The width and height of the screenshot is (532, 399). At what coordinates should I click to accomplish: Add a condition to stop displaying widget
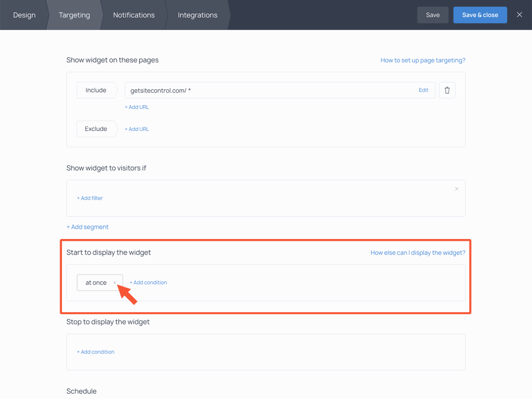tap(95, 351)
